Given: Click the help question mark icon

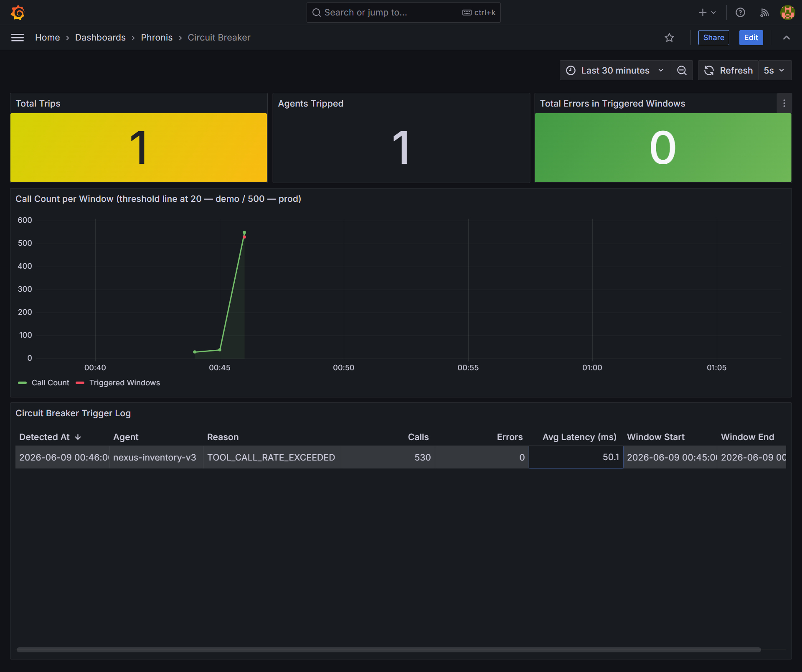Looking at the screenshot, I should tap(740, 13).
